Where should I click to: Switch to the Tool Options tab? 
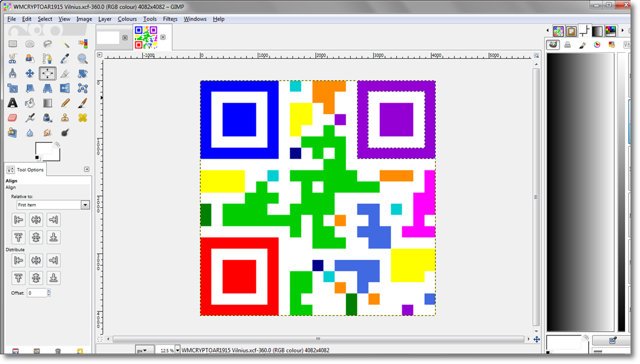pyautogui.click(x=25, y=169)
